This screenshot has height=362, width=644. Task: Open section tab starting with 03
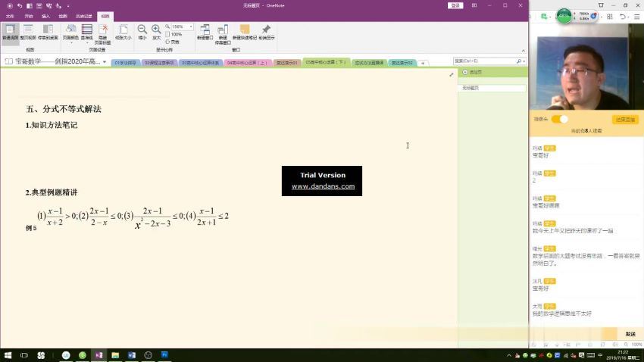coord(201,63)
